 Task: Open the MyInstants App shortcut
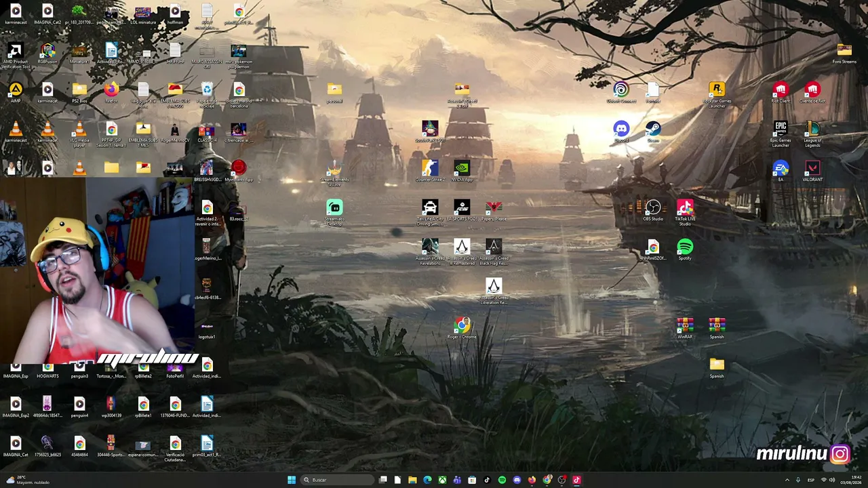[239, 171]
